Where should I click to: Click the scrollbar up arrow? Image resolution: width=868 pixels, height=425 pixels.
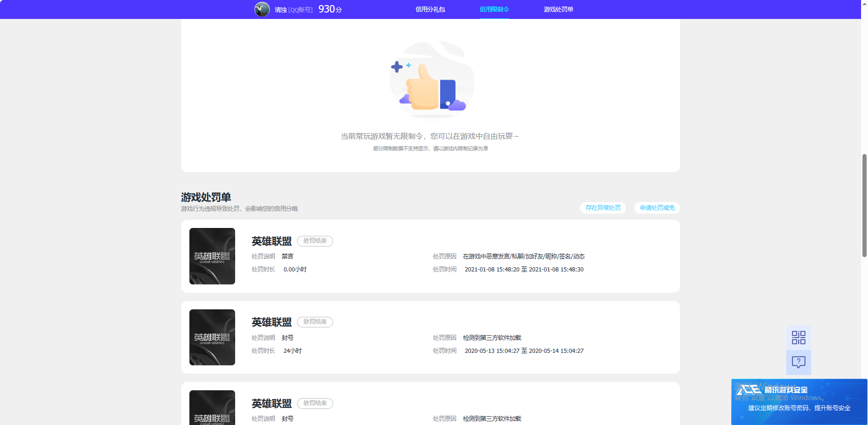click(x=864, y=3)
